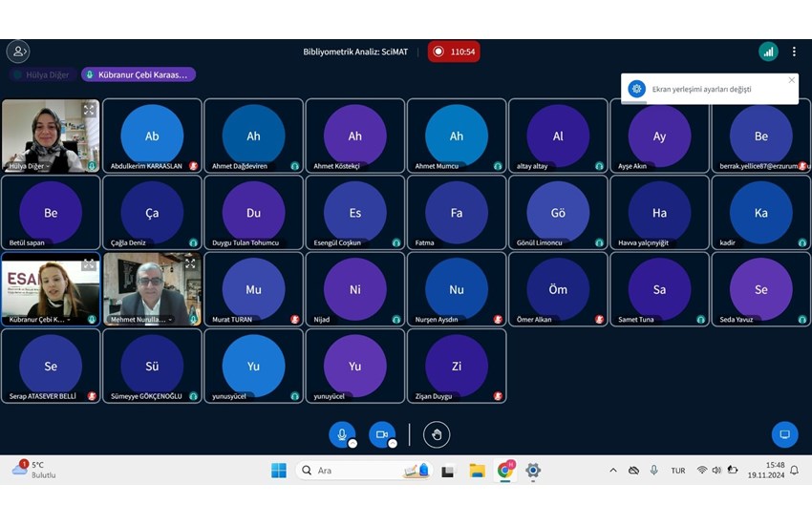
Task: Click the presentation screen button bottom right
Action: [x=784, y=434]
